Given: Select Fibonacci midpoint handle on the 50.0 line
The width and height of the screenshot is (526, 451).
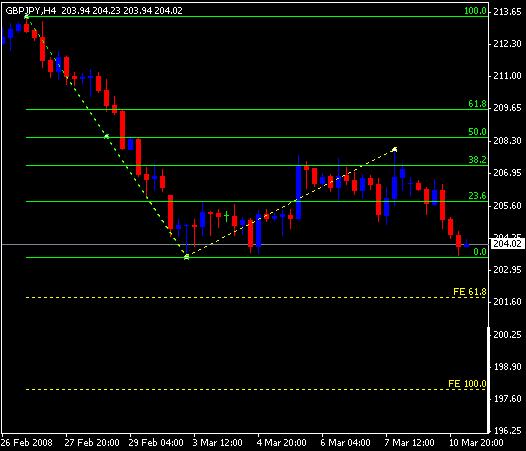Looking at the screenshot, I should [x=107, y=137].
